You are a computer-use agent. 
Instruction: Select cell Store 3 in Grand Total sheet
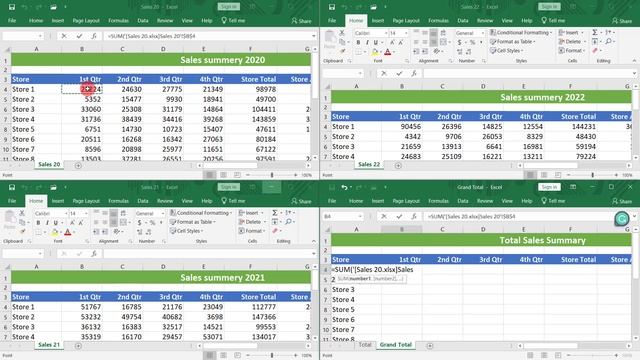point(356,289)
